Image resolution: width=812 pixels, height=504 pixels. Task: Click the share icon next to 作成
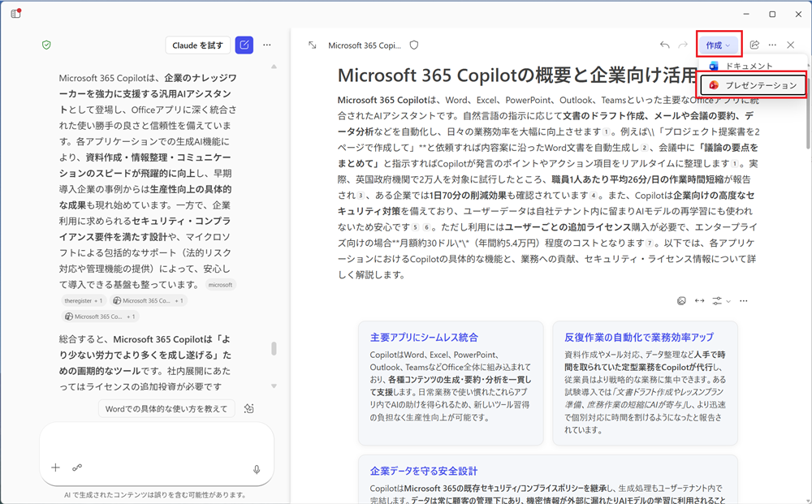754,45
